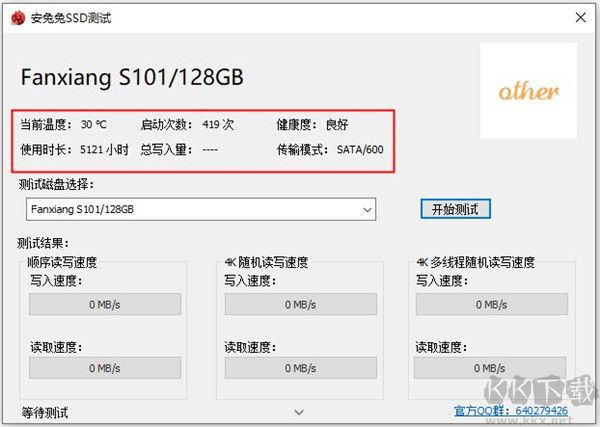Click the usage time 5121 小时 value

[x=103, y=150]
